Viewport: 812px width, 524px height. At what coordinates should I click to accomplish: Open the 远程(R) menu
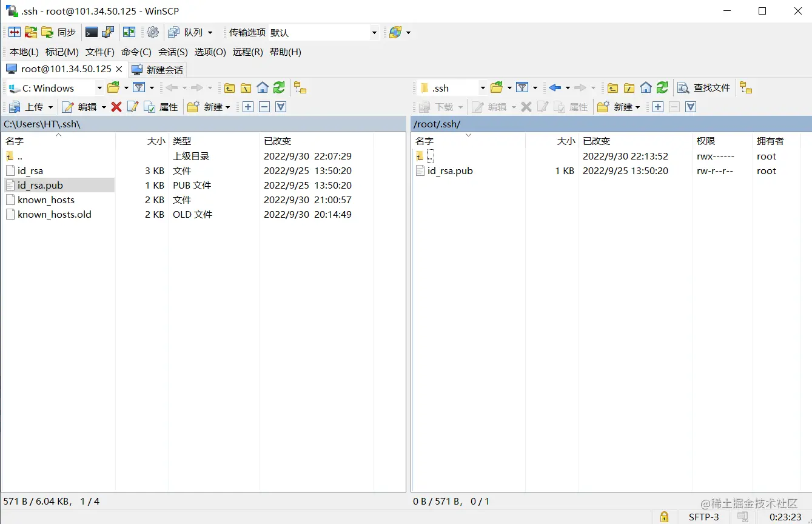[x=247, y=52]
